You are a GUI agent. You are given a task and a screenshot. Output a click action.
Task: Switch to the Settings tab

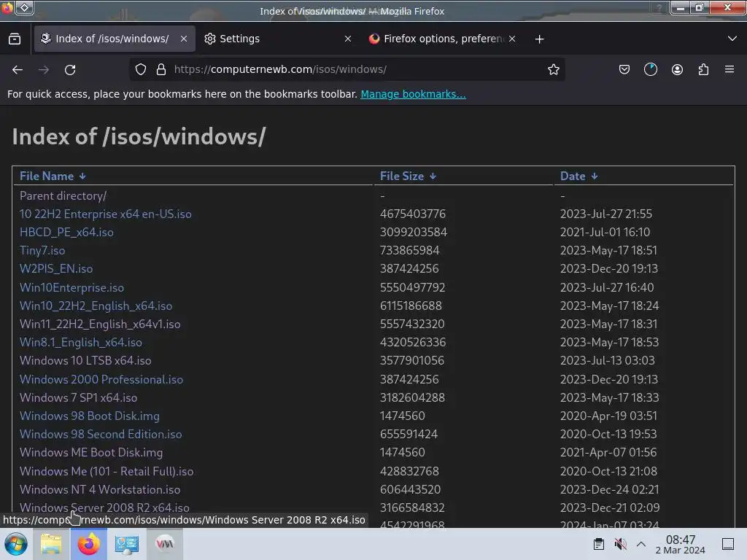tap(278, 39)
